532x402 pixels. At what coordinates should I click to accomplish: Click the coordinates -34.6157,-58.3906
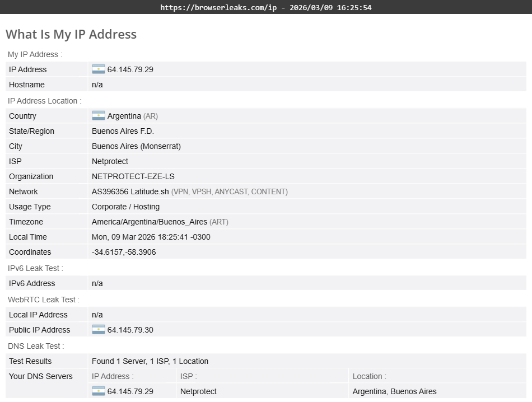click(124, 252)
